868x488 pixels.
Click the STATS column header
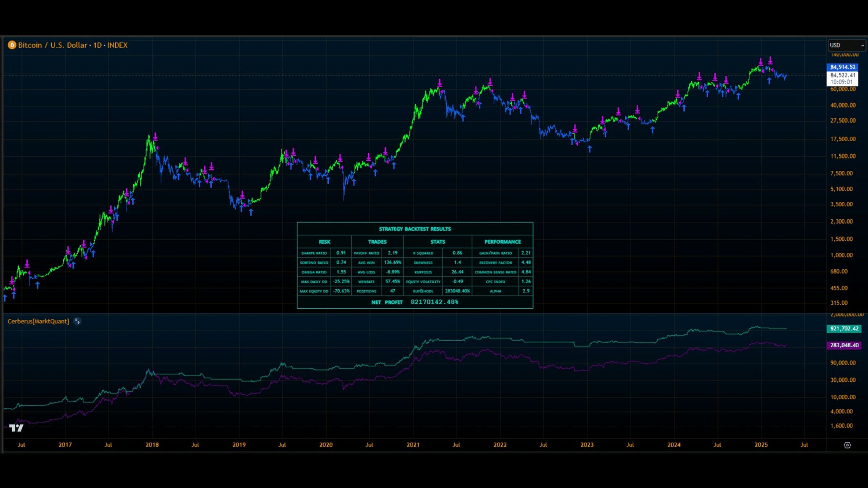tap(438, 242)
